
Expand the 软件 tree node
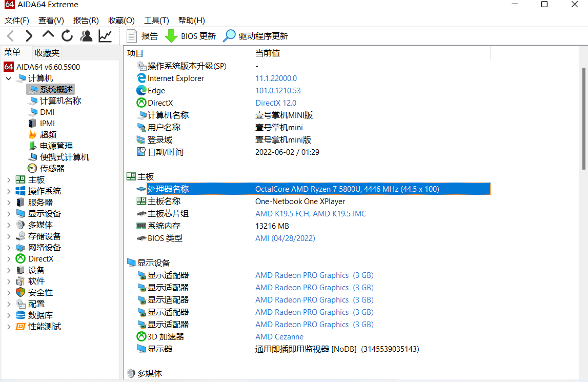click(x=9, y=282)
